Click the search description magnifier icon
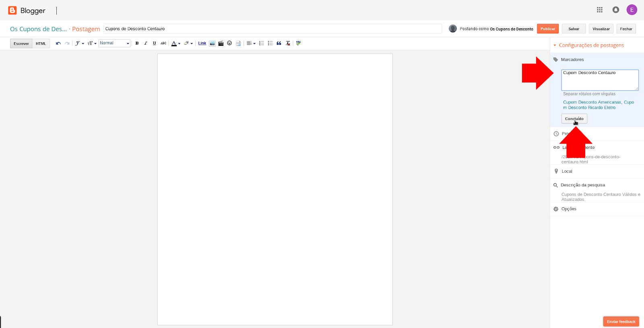Viewport: 644px width, 328px height. tap(556, 185)
